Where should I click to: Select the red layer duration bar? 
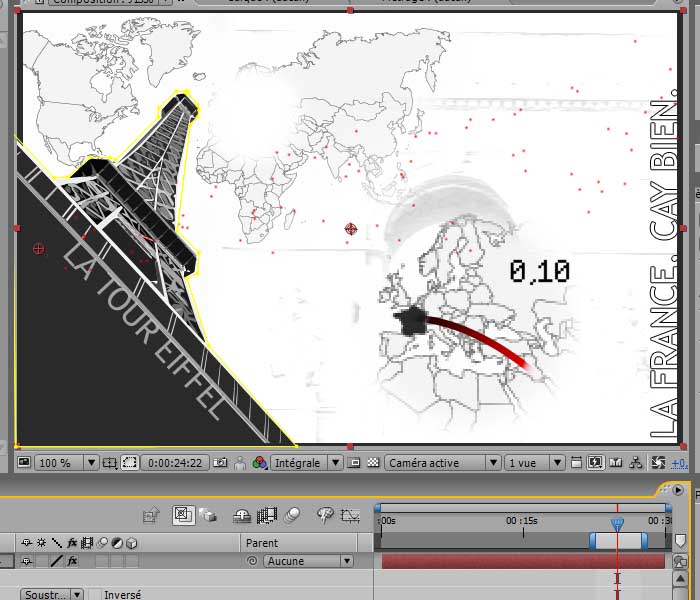[x=523, y=561]
